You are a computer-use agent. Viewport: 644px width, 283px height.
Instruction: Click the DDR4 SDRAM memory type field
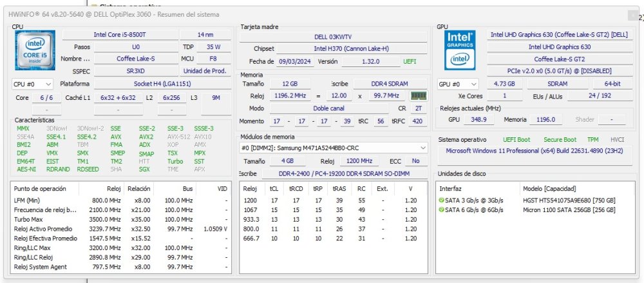tap(390, 84)
